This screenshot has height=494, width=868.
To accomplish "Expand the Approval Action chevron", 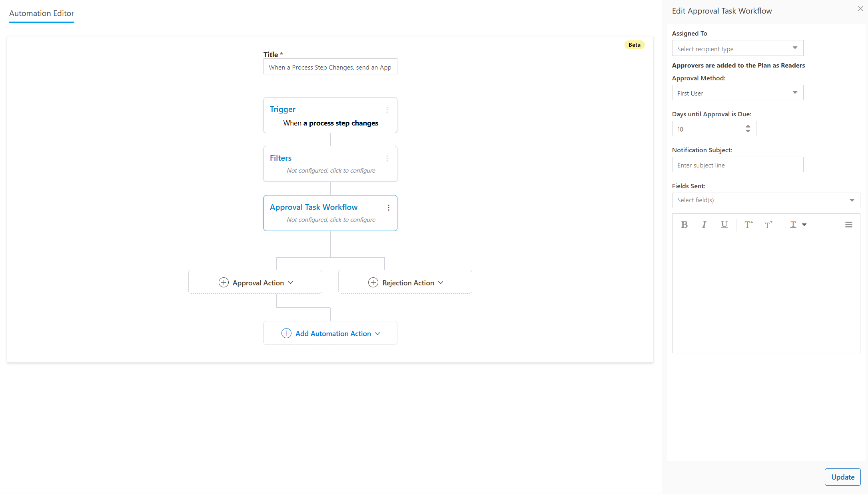I will (x=291, y=283).
